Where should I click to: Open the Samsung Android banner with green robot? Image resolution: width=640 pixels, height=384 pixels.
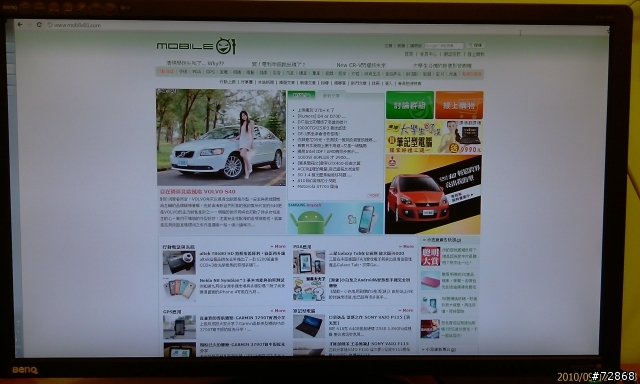[x=336, y=219]
